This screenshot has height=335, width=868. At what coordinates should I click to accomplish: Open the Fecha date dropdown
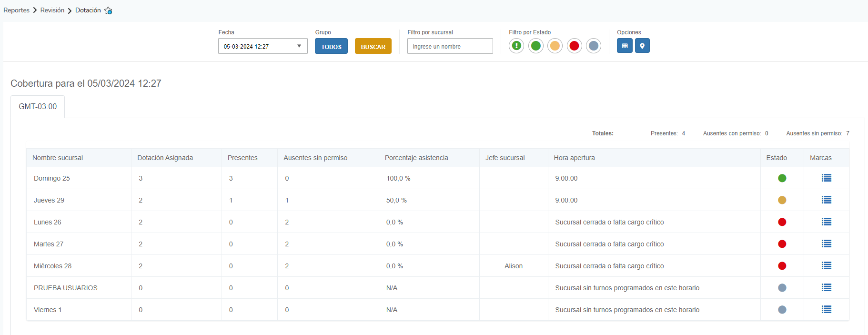pyautogui.click(x=262, y=46)
